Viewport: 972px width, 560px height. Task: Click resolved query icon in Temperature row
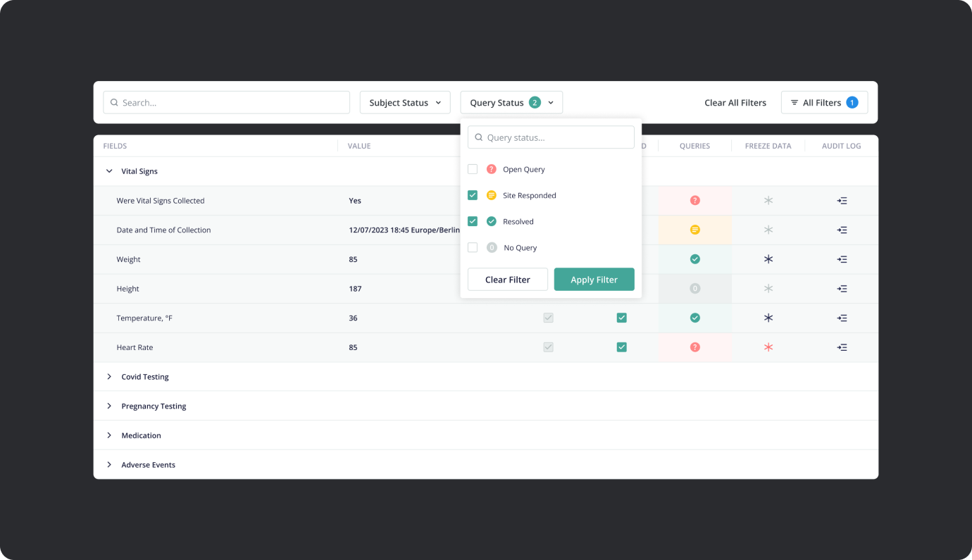click(695, 318)
